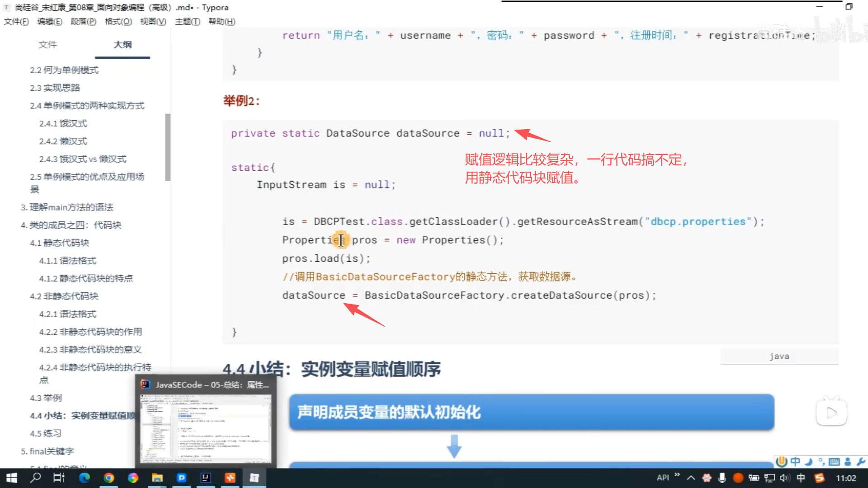Open the IntelliJ IDEA taskbar icon
This screenshot has height=488, width=868.
pos(206,478)
